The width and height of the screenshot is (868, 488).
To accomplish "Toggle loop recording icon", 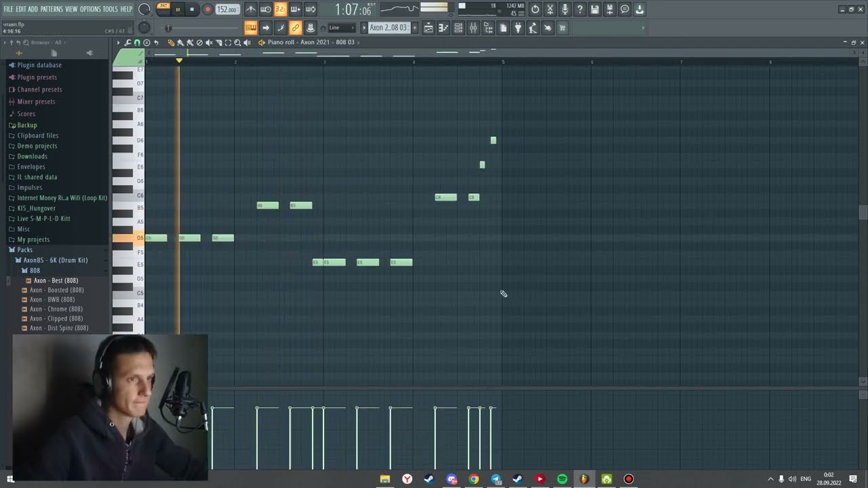I will (x=310, y=9).
